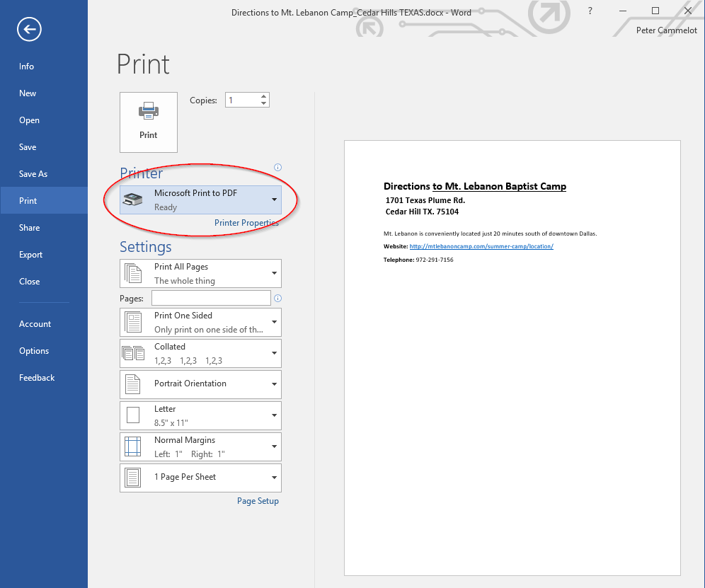Open printer info icon beside Printer heading
The width and height of the screenshot is (705, 588).
[x=278, y=167]
